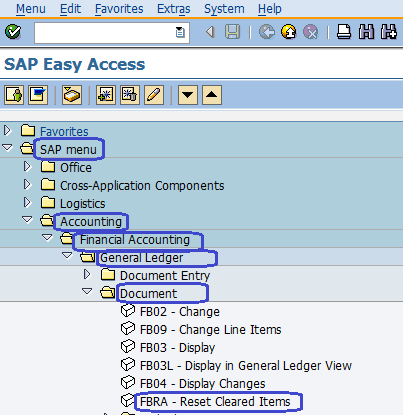Viewport: 404px width, 415px height.
Task: Select the Document folder label
Action: click(x=148, y=293)
